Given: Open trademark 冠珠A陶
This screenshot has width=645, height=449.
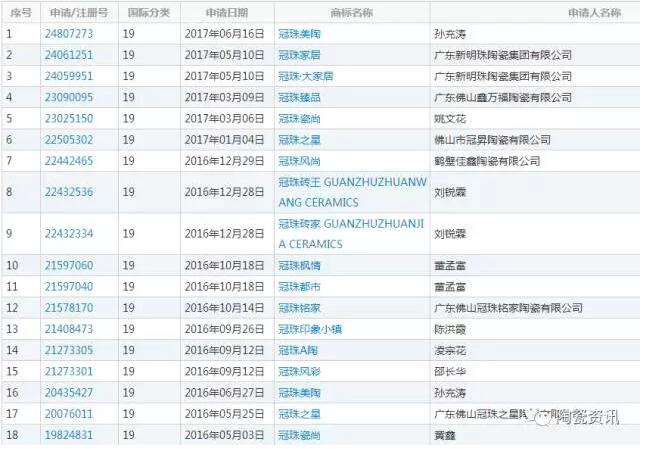Looking at the screenshot, I should tap(298, 351).
